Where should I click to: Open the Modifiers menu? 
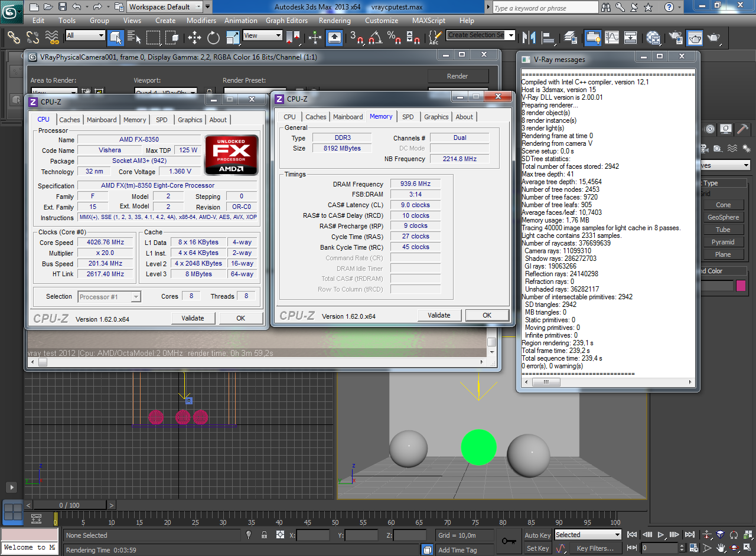point(201,21)
